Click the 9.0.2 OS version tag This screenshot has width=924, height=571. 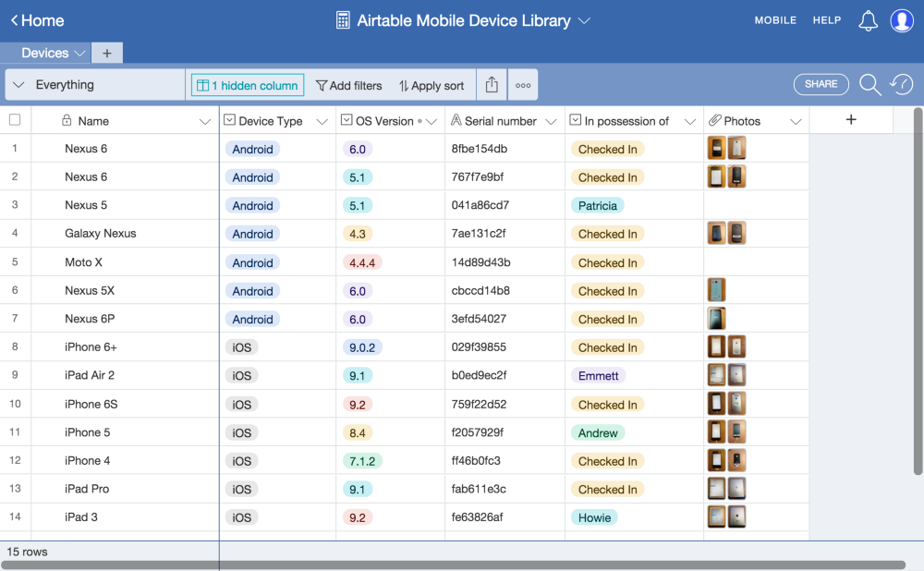pyautogui.click(x=362, y=347)
